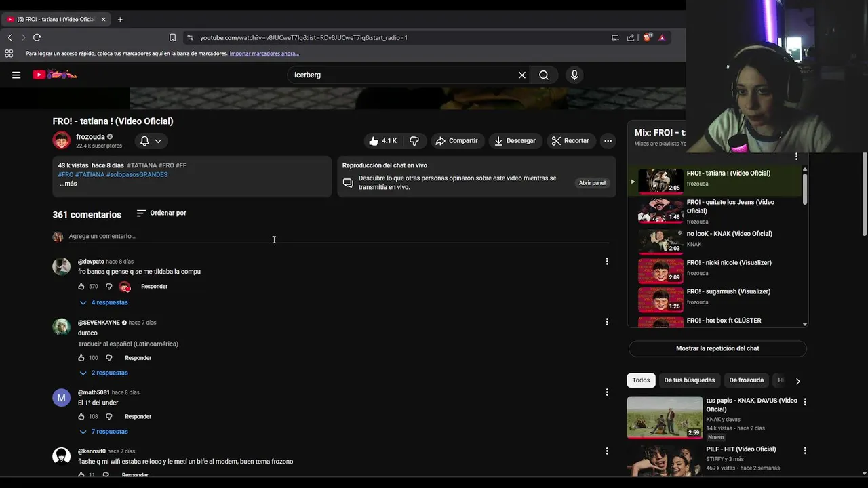Screen dimensions: 868x488
Task: Open the #TATIANA hashtag link
Action: pos(142,165)
